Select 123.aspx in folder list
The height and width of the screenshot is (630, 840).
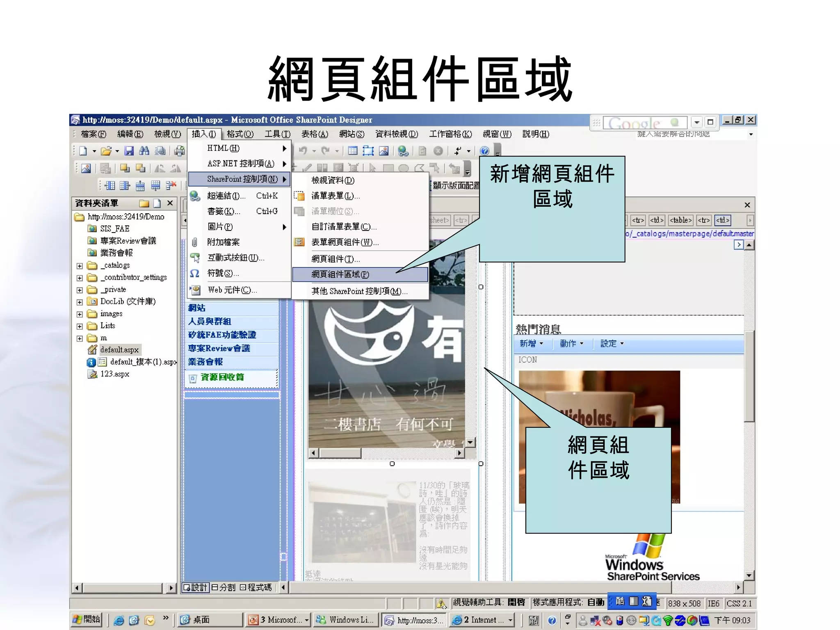[114, 374]
